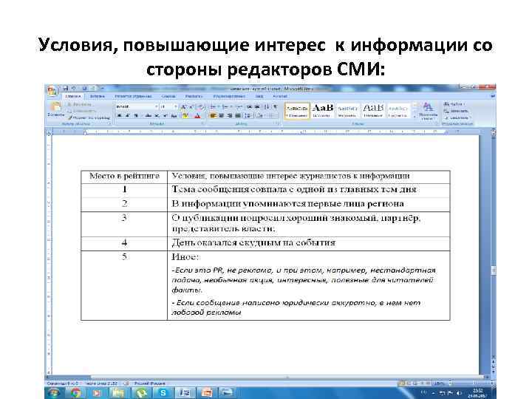The width and height of the screenshot is (532, 399).
Task: Click Word Help icon at ribbon right
Action: click(x=493, y=96)
